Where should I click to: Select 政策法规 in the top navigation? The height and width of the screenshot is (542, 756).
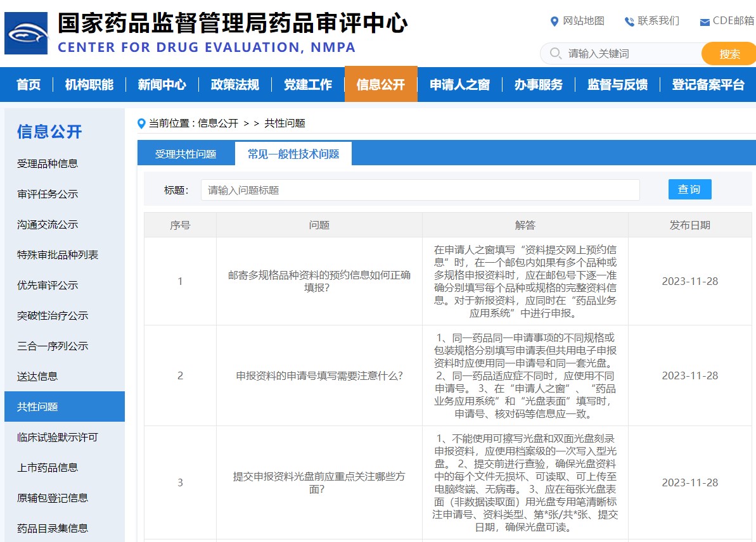click(x=235, y=84)
